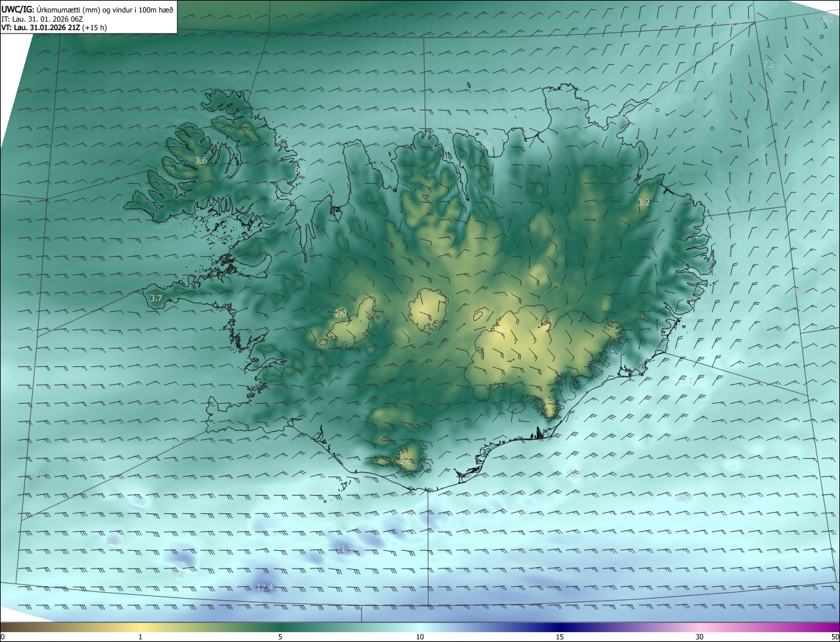Click the 3.6 value over the Westfjords

click(x=201, y=160)
